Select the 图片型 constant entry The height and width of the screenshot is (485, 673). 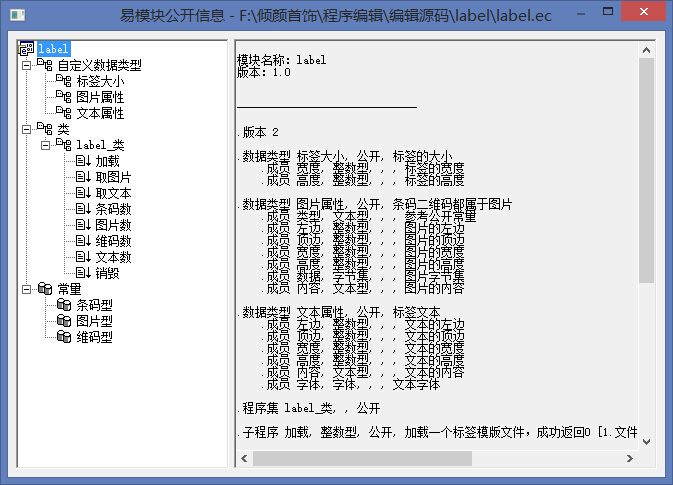tap(94, 321)
